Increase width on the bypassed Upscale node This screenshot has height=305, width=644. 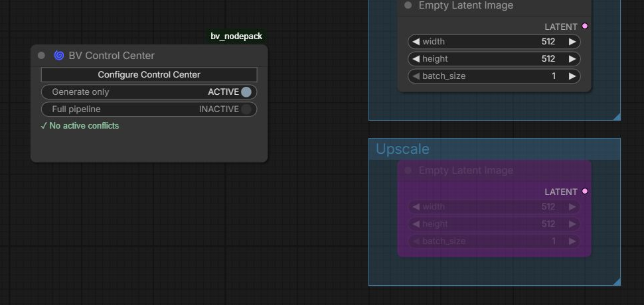[572, 207]
